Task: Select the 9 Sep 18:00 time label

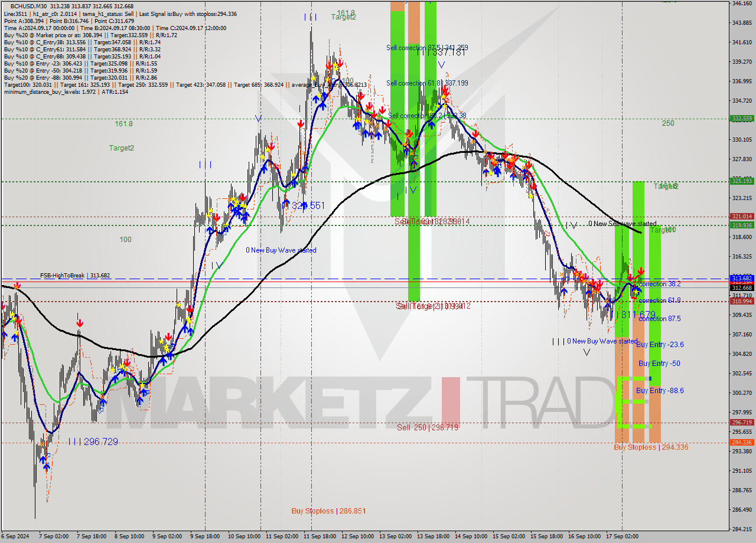Action: (x=204, y=537)
